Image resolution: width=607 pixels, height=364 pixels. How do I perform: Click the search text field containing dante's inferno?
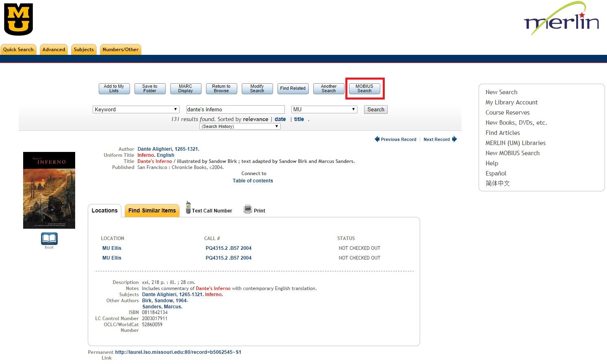pyautogui.click(x=235, y=109)
